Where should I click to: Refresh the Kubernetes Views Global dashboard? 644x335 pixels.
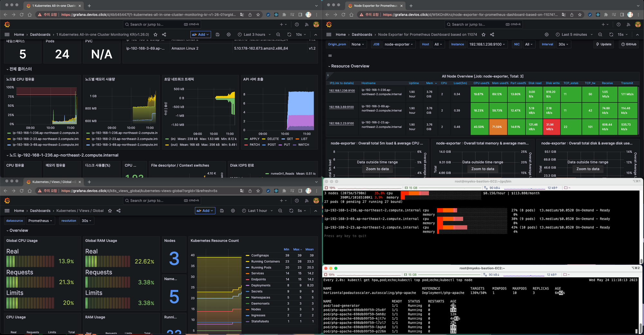point(291,211)
